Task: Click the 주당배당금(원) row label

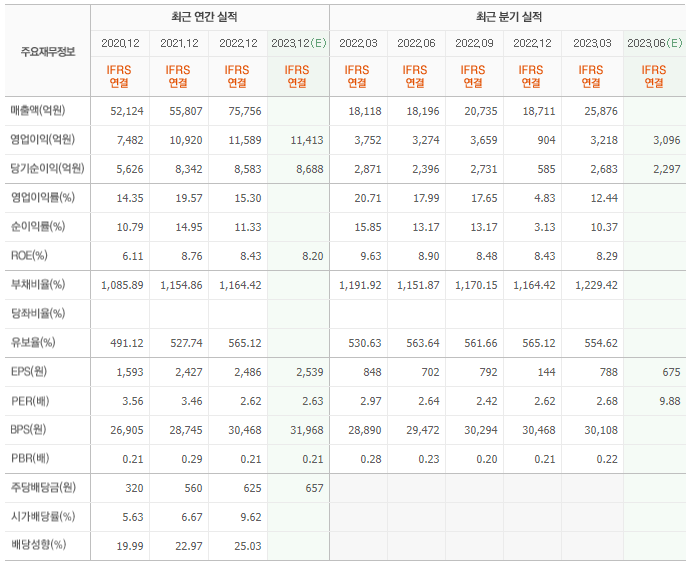Action: pyautogui.click(x=43, y=488)
